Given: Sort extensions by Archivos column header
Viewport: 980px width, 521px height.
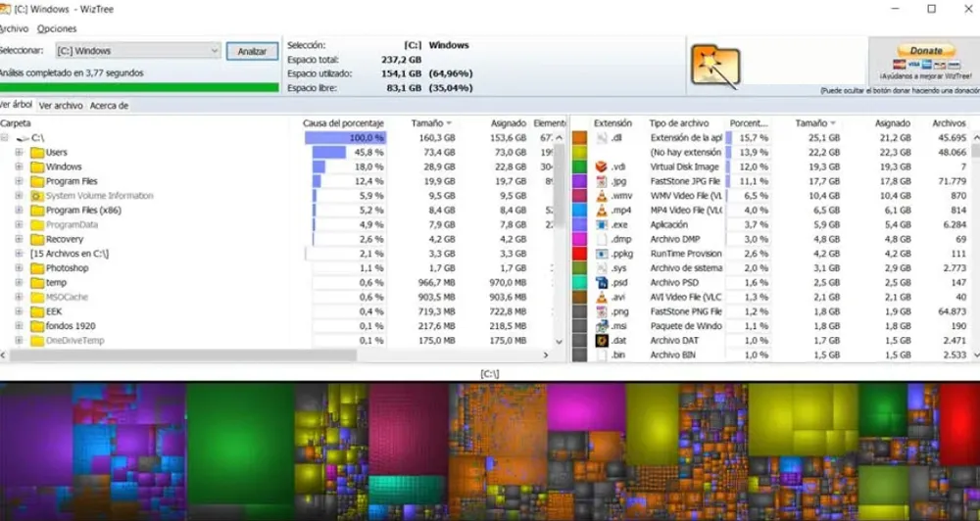Looking at the screenshot, I should [x=949, y=123].
